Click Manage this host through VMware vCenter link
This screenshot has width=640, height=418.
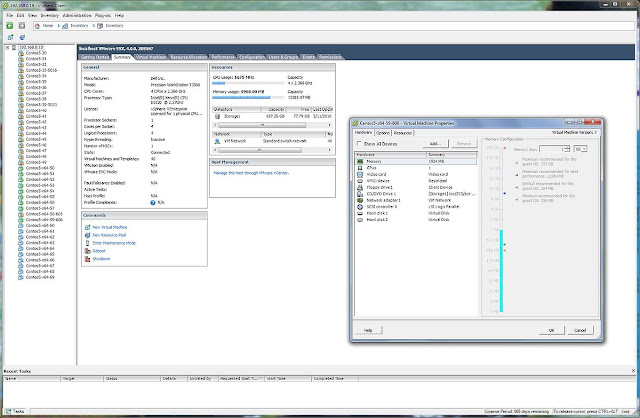[251, 173]
